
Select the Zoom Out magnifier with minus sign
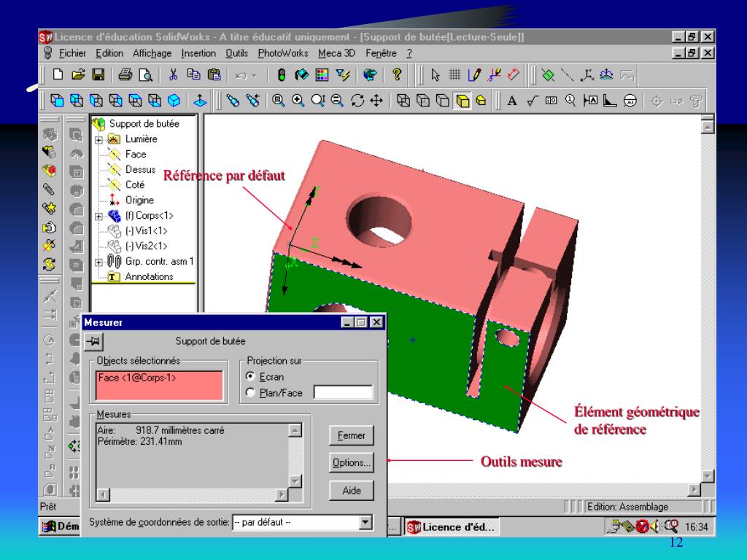[x=337, y=101]
